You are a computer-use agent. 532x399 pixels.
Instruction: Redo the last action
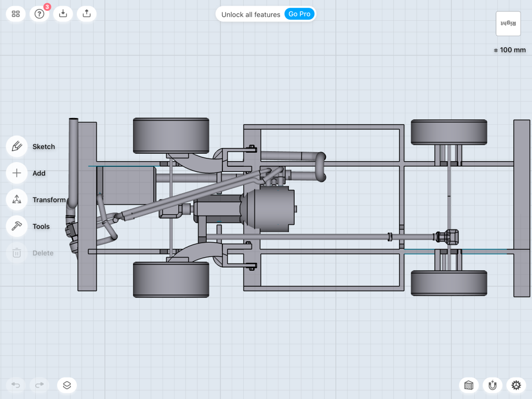(39, 385)
